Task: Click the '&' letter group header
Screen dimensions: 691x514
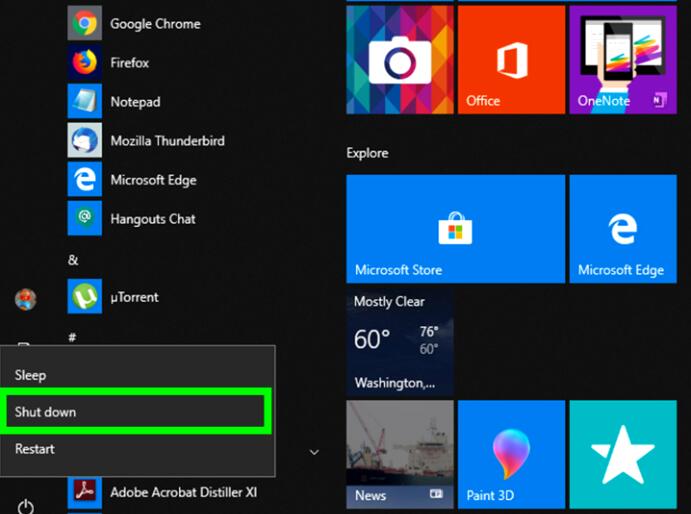Action: (73, 260)
